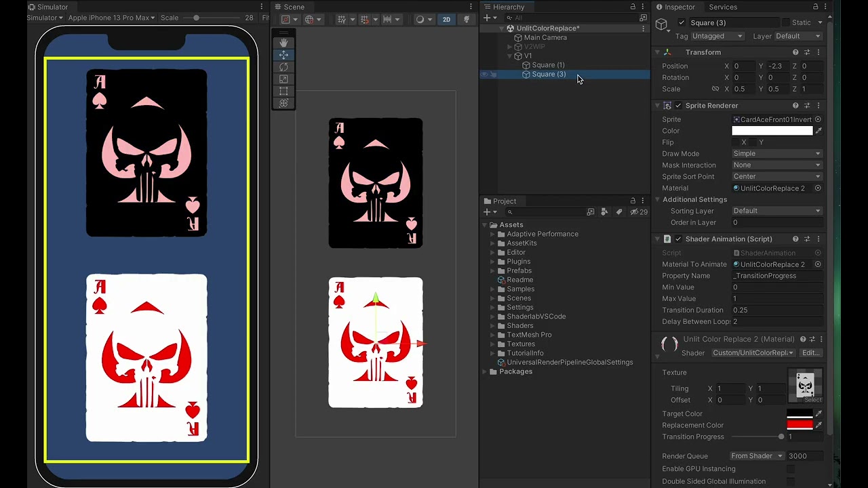
Task: Open Render Queue From Shader dropdown
Action: coord(757,456)
